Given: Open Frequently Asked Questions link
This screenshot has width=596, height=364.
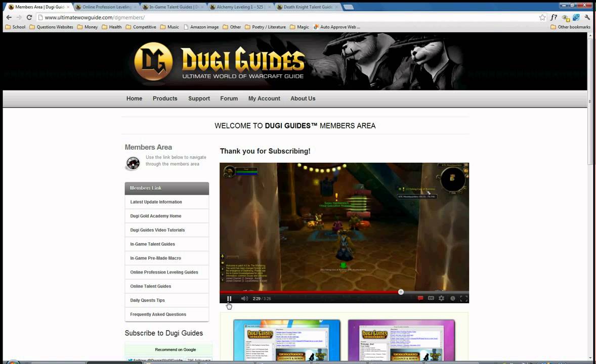Looking at the screenshot, I should [167, 314].
